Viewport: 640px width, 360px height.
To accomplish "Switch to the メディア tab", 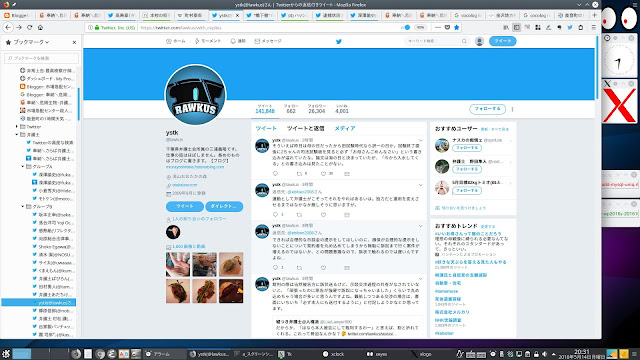I will click(345, 128).
